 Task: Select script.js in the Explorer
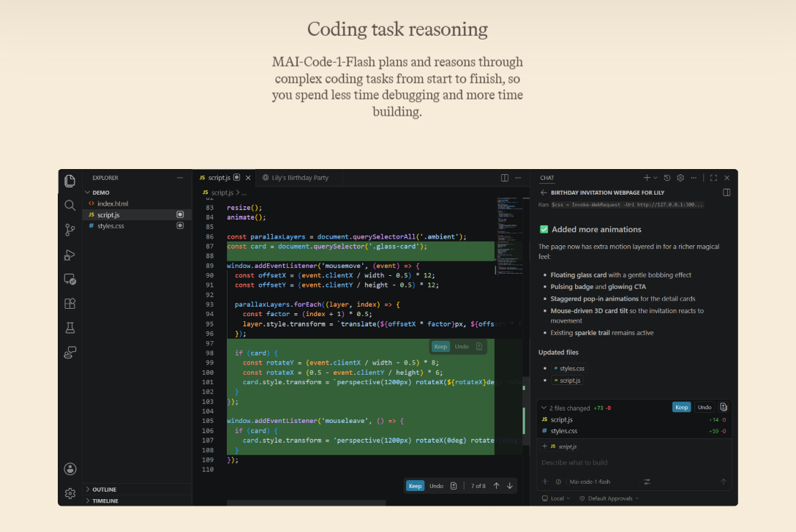pyautogui.click(x=137, y=214)
